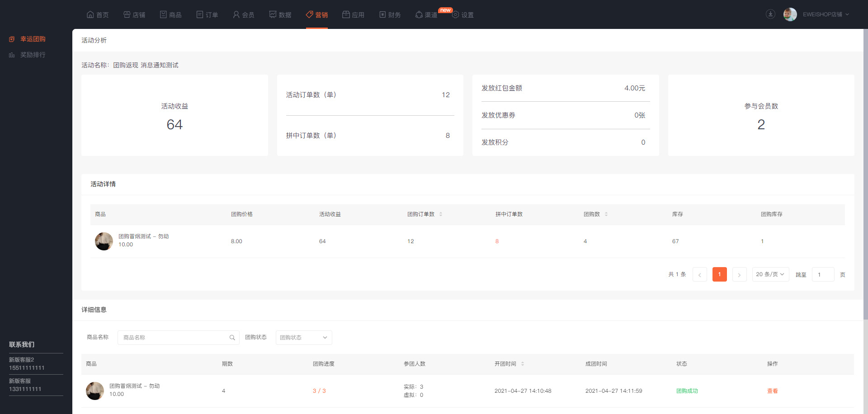Go to previous page arrow
Image resolution: width=868 pixels, height=414 pixels.
pos(699,275)
